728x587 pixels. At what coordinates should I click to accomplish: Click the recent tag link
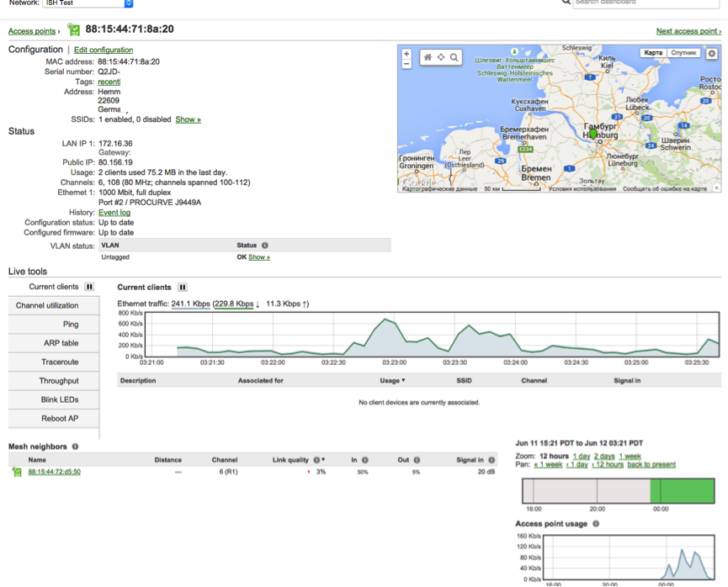coord(109,82)
